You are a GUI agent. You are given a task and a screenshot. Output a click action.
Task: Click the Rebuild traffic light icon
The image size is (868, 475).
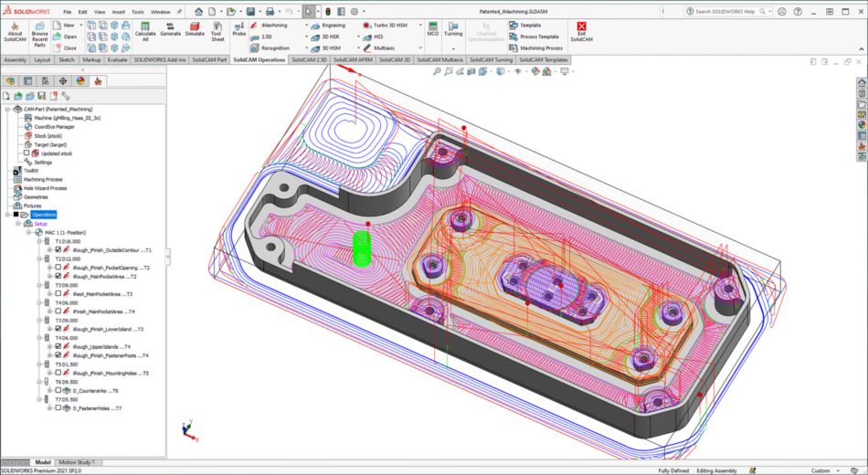click(328, 11)
